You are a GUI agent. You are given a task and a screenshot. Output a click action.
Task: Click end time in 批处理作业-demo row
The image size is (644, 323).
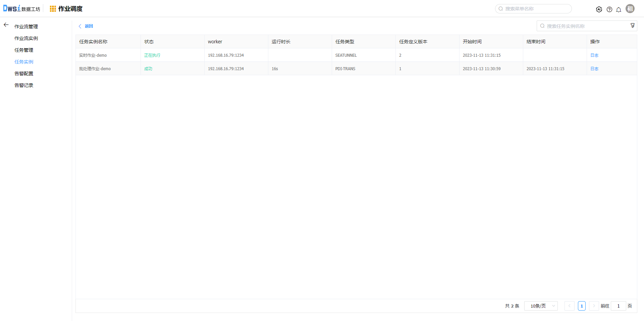click(545, 69)
